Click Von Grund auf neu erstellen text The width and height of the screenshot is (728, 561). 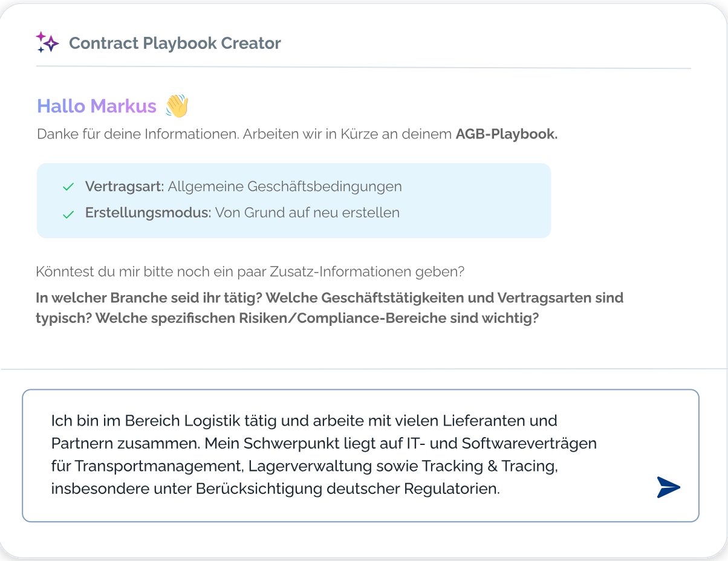point(307,213)
